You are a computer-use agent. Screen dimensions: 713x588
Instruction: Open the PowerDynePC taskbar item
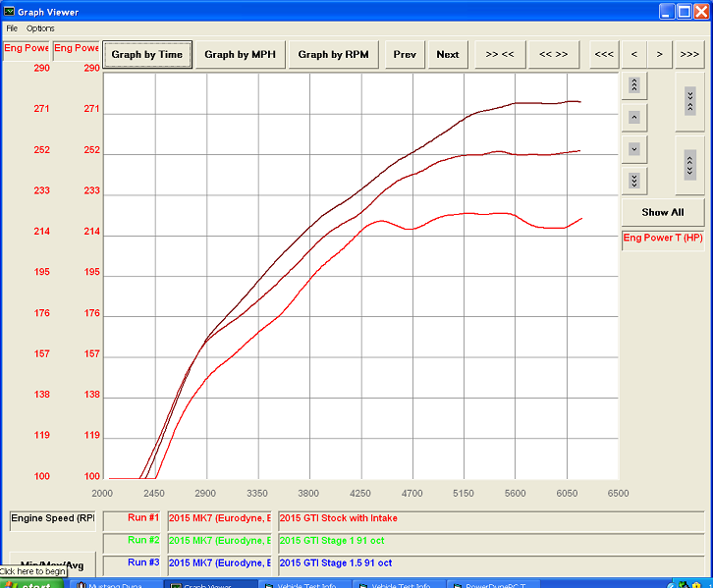pyautogui.click(x=494, y=584)
